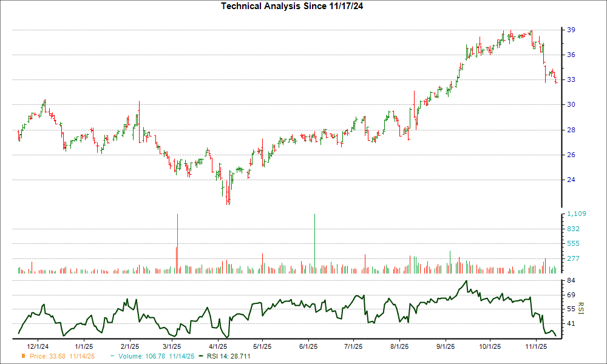607x364 pixels.
Task: Click the 11/1/25 date axis label
Action: coord(537,345)
